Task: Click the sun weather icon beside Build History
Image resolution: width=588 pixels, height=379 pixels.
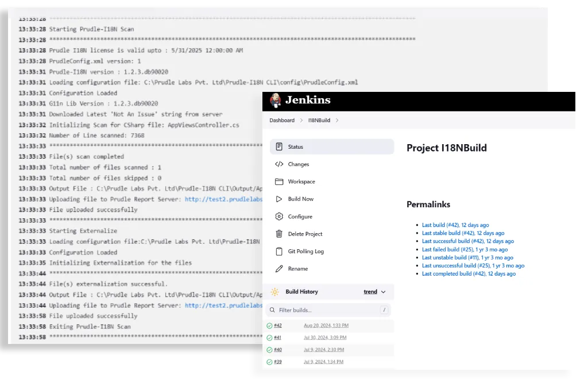Action: [275, 292]
